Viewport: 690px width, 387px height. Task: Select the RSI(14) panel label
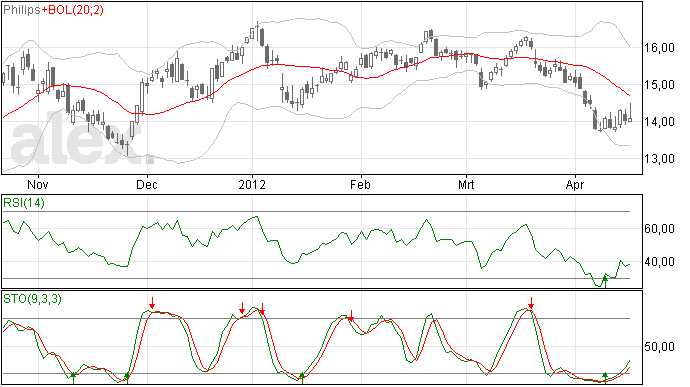24,203
